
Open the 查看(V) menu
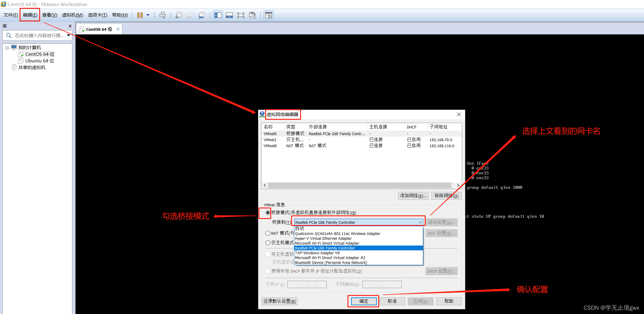tap(49, 15)
